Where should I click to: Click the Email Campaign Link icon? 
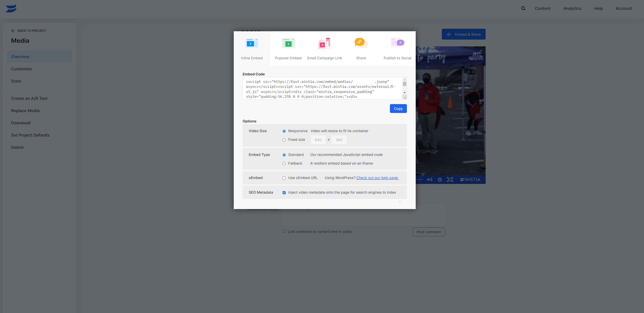coord(325,43)
